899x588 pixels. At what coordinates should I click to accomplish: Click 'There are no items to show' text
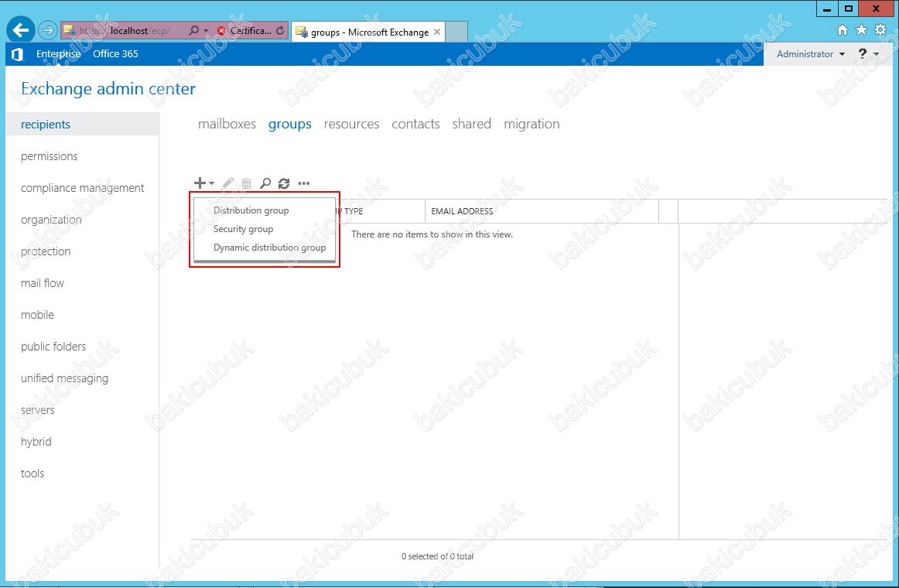point(432,234)
